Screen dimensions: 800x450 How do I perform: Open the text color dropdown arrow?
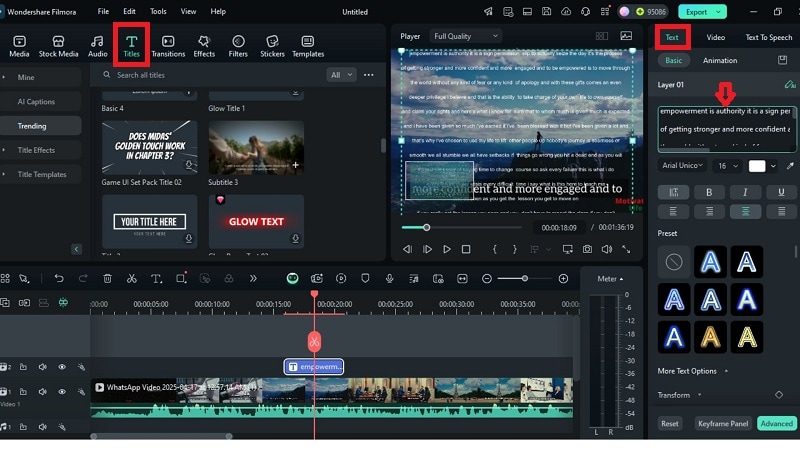pyautogui.click(x=773, y=166)
